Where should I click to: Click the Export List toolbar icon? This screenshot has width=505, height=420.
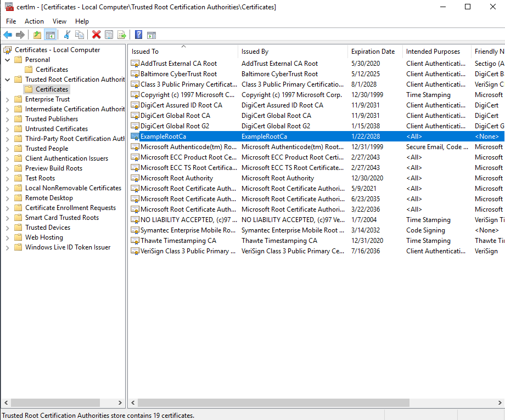point(122,35)
